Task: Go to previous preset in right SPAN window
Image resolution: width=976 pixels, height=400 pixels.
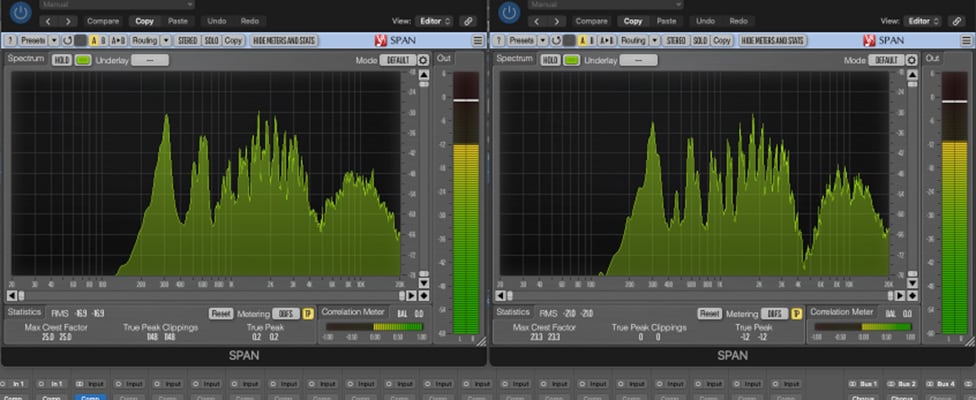Action: pyautogui.click(x=537, y=21)
